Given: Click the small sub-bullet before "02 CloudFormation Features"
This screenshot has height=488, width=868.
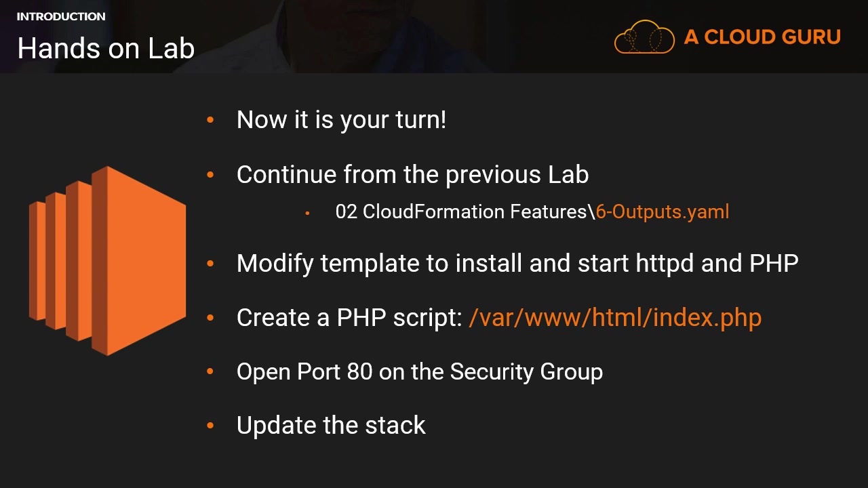Looking at the screenshot, I should tap(307, 213).
